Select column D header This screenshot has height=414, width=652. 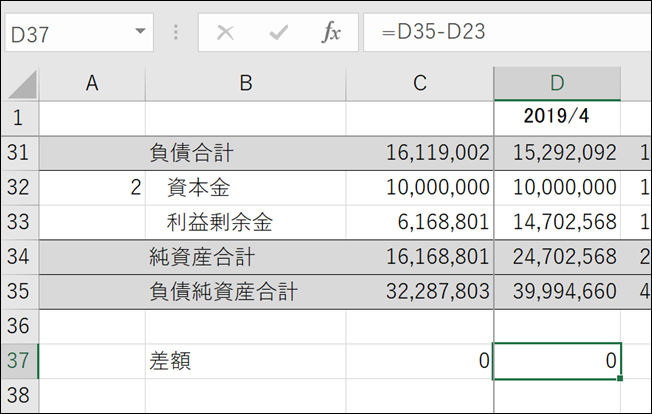557,84
